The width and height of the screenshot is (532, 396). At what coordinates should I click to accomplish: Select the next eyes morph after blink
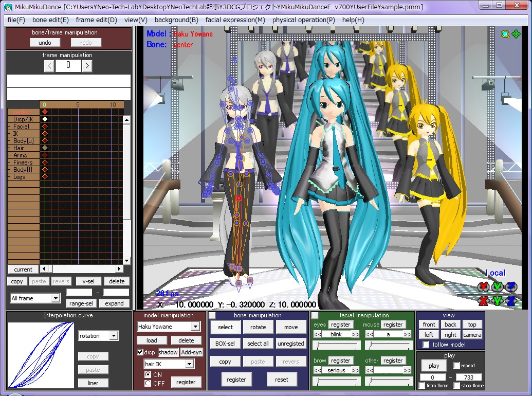pyautogui.click(x=355, y=335)
